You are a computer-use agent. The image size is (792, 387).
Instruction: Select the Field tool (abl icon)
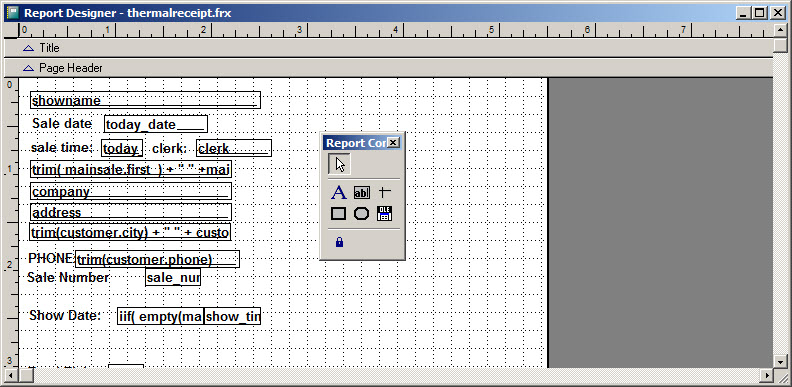coord(362,192)
